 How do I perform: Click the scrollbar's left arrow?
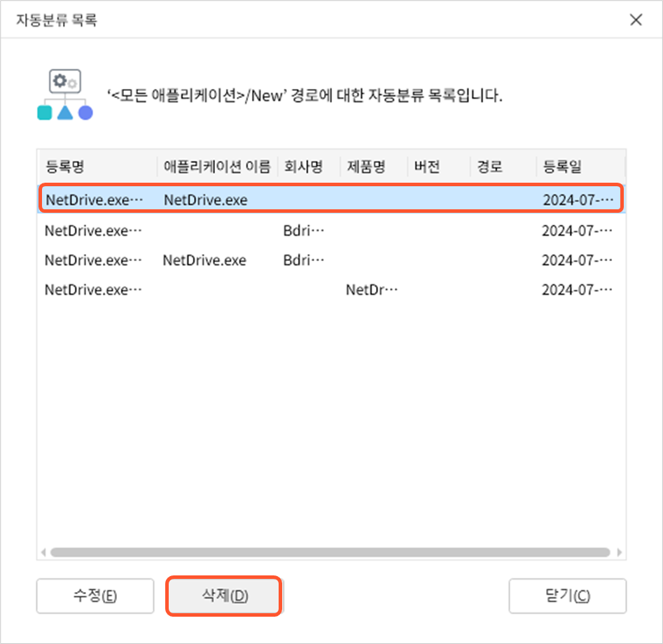(43, 552)
